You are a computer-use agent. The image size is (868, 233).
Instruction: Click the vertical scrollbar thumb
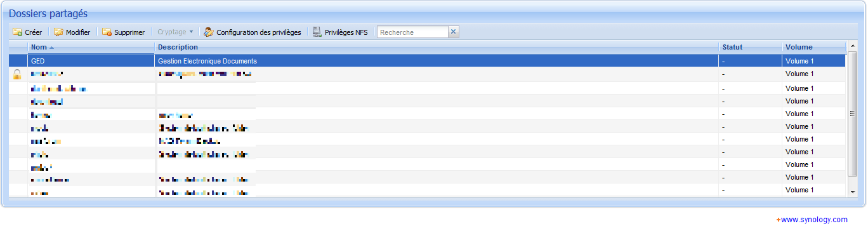point(853,114)
